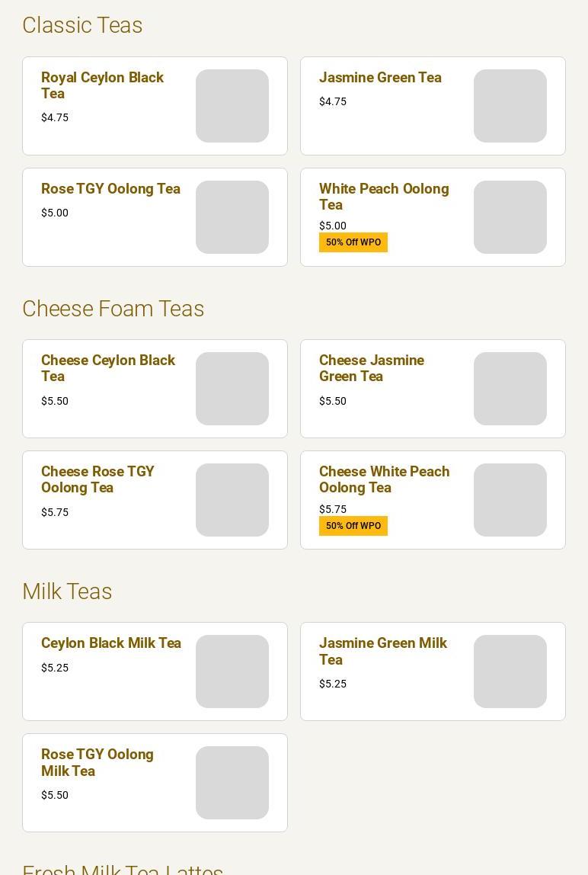Choose Cheese White Peach Oolong Tea title
The height and width of the screenshot is (875, 588).
click(x=385, y=479)
